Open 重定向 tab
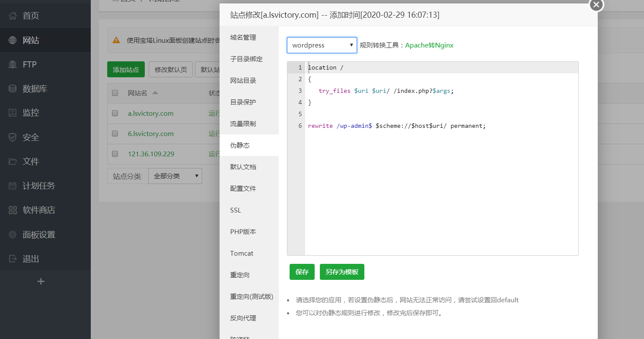 [249, 275]
